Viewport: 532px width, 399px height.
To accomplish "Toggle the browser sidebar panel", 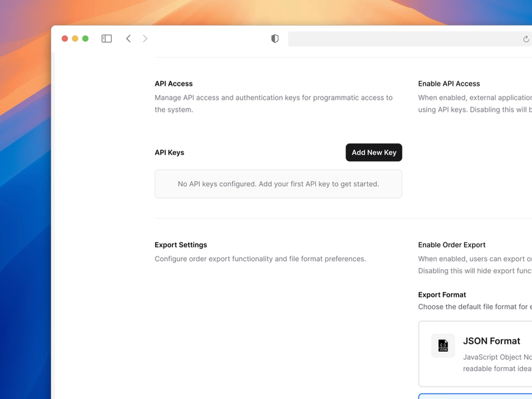I will (x=106, y=39).
